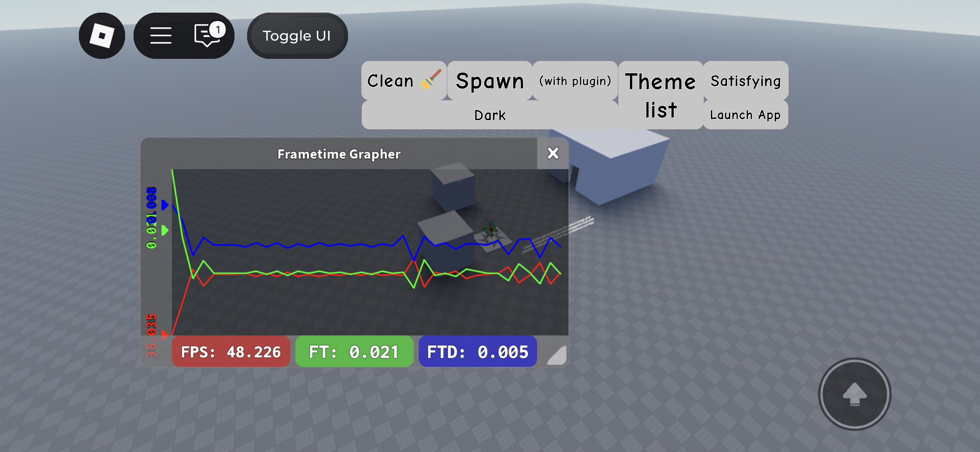
Task: Open the chat bubble with notification
Action: click(208, 35)
